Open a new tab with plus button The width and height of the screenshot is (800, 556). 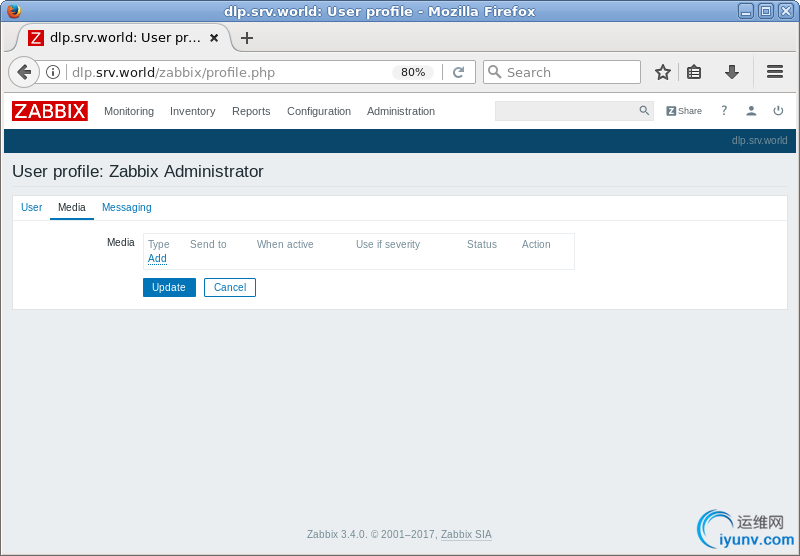pyautogui.click(x=247, y=38)
